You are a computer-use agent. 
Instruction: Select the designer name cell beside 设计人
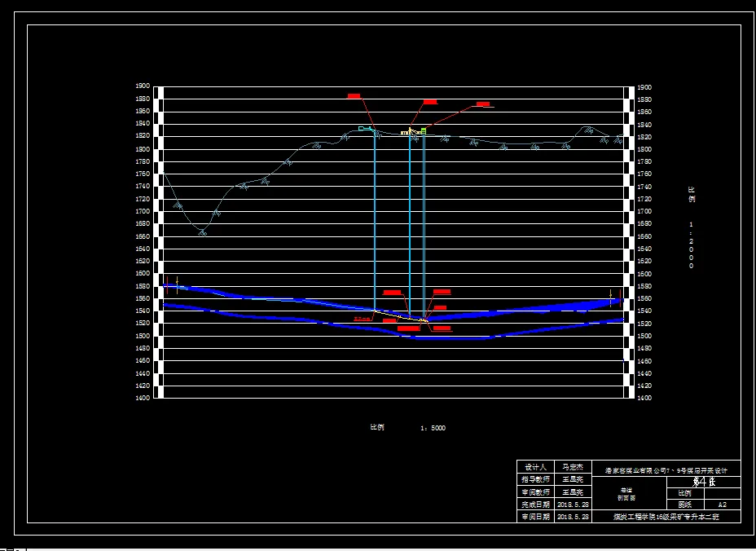click(x=573, y=467)
